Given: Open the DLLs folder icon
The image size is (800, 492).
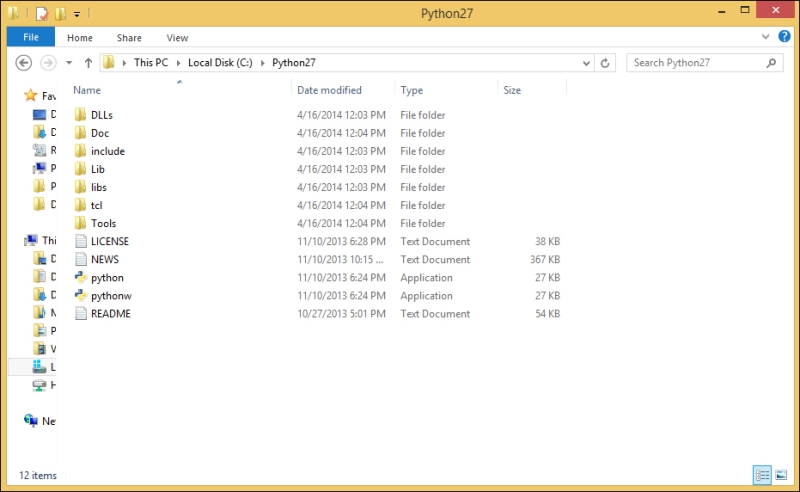Looking at the screenshot, I should (80, 115).
